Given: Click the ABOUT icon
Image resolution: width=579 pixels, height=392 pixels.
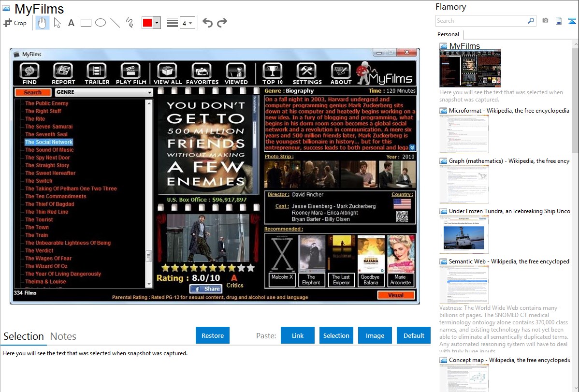Looking at the screenshot, I should (x=340, y=73).
